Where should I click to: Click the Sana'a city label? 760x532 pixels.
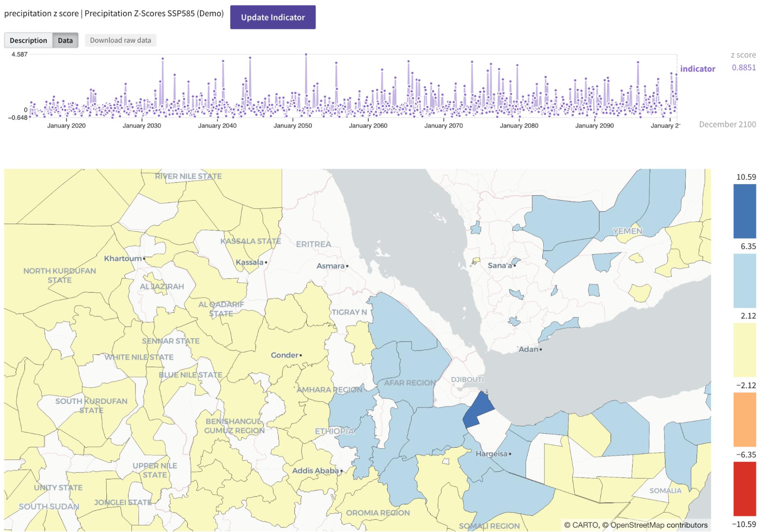click(500, 265)
